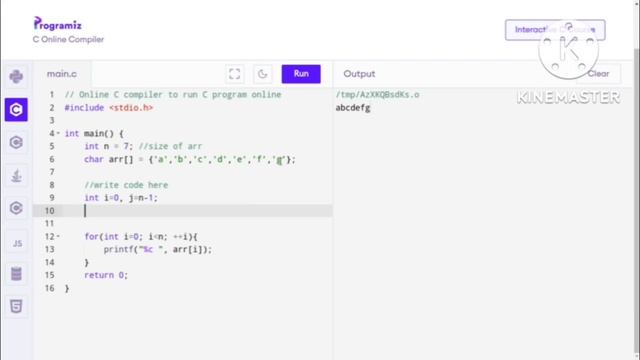Click the printf statement on line 13
Screen dimensions: 640x360
[158, 249]
